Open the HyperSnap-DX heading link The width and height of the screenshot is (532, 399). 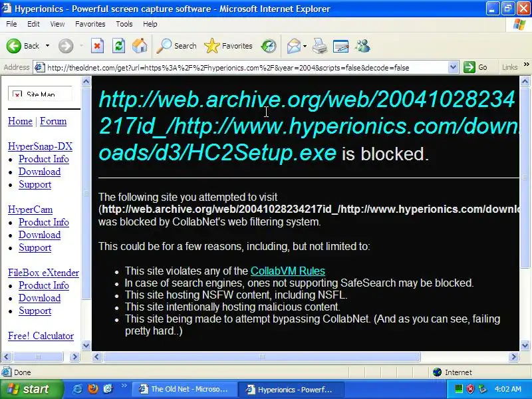click(x=41, y=146)
